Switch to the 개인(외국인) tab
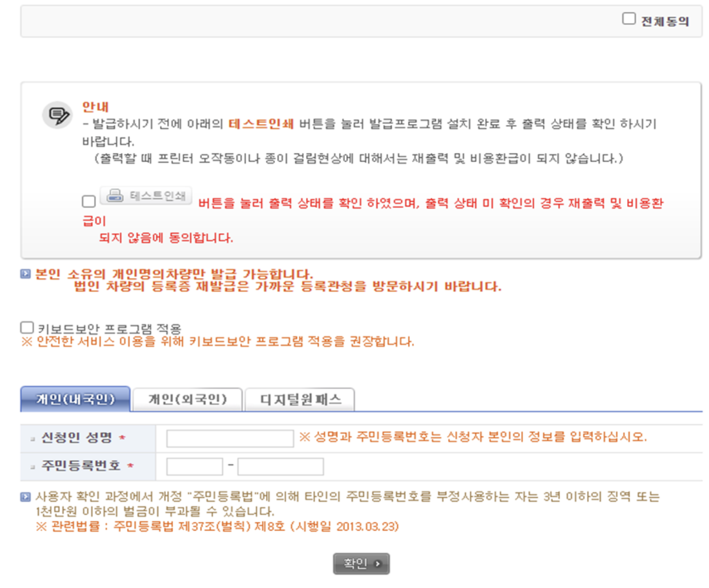709x588 pixels. pyautogui.click(x=188, y=399)
